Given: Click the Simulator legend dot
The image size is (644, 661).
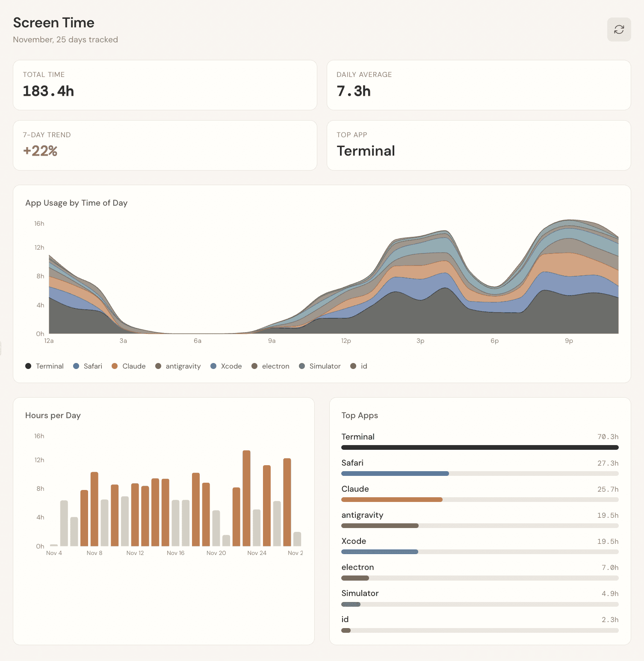Looking at the screenshot, I should pos(301,366).
